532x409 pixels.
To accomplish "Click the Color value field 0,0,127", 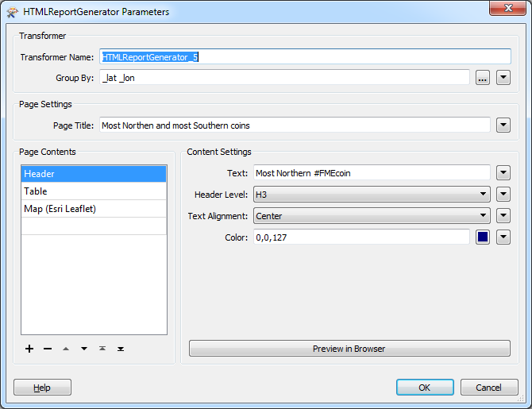I will (x=361, y=237).
